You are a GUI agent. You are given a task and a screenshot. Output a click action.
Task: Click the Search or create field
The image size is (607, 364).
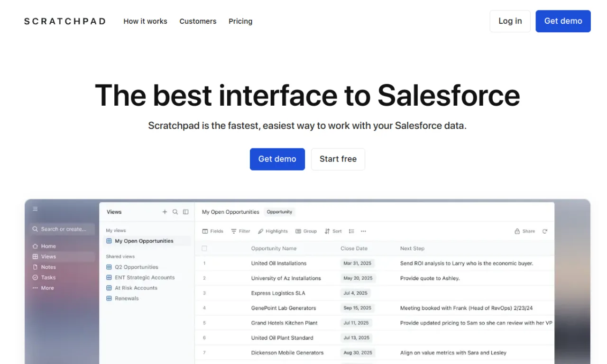[x=63, y=229]
